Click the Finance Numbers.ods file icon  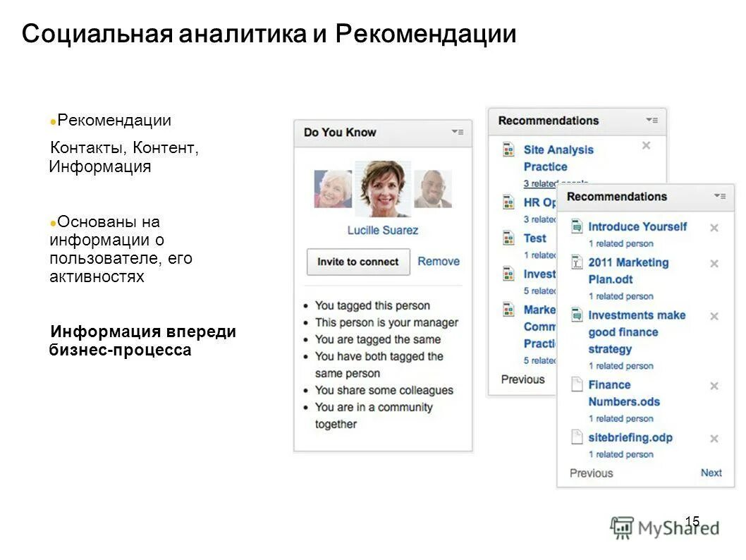pyautogui.click(x=577, y=384)
